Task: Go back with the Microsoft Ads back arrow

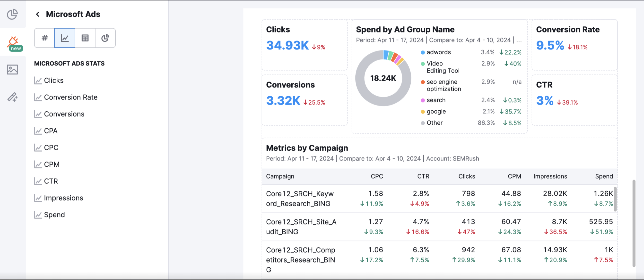Action: coord(38,14)
